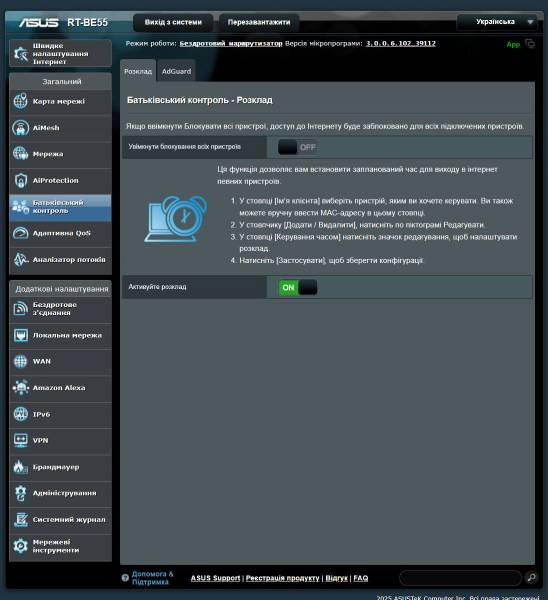Click the Мережеві інструменти tools icon
Viewport: 548px width, 600px height.
(x=21, y=546)
